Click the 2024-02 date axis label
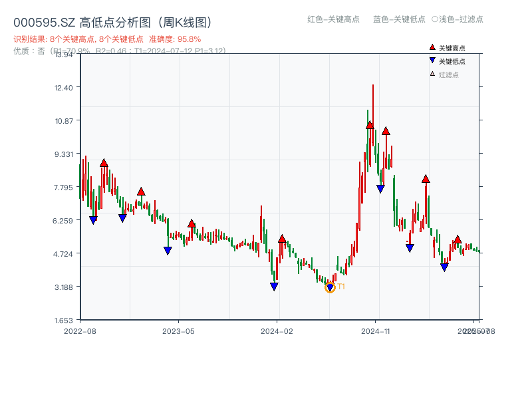The width and height of the screenshot is (532, 399). [277, 331]
